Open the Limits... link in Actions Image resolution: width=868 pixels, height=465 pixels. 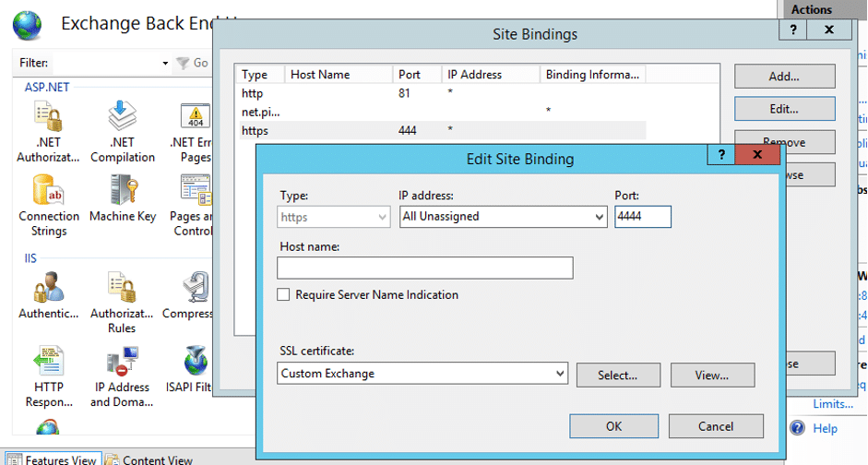[833, 404]
